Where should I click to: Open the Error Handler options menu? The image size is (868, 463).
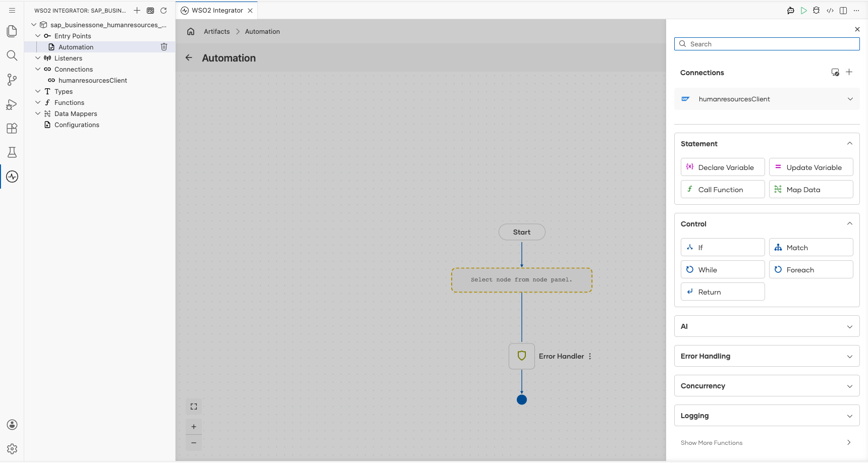point(590,356)
